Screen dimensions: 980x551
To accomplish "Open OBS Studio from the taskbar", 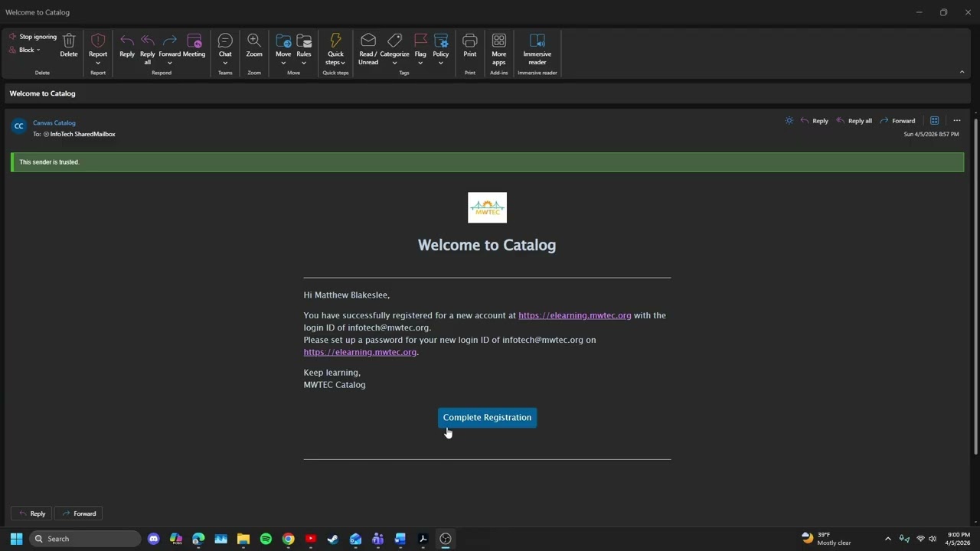I will 445,539.
